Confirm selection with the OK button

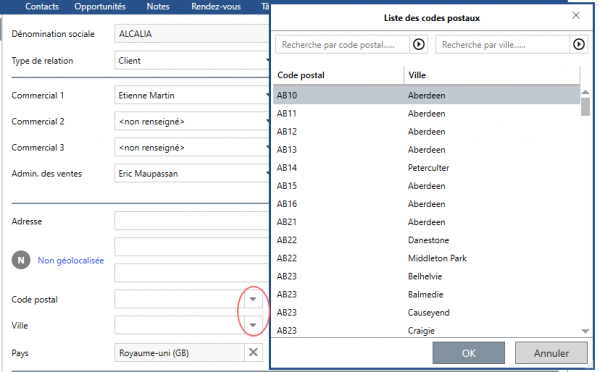pos(469,353)
